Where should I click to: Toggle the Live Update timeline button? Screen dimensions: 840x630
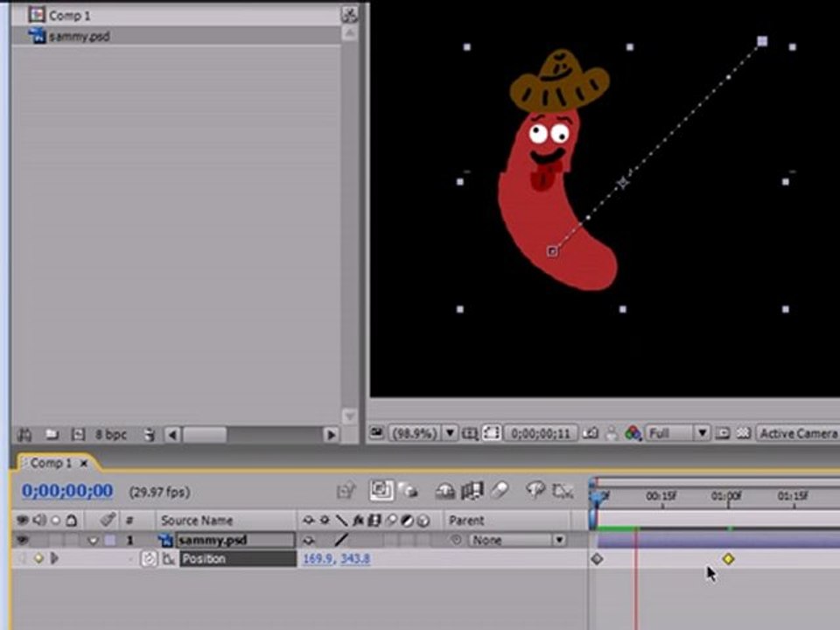click(x=381, y=490)
